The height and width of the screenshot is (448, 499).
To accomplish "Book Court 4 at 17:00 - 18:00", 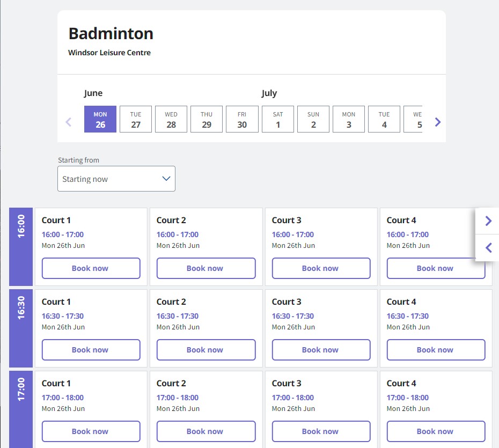I will click(x=436, y=431).
